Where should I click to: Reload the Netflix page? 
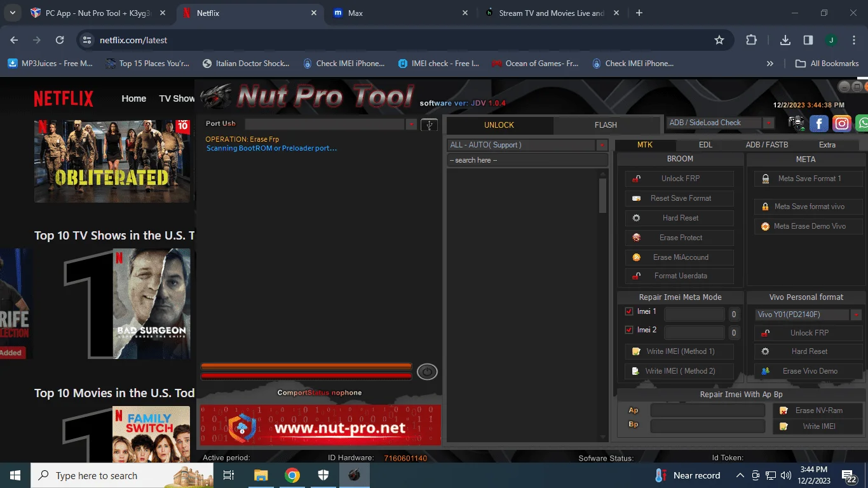(60, 40)
